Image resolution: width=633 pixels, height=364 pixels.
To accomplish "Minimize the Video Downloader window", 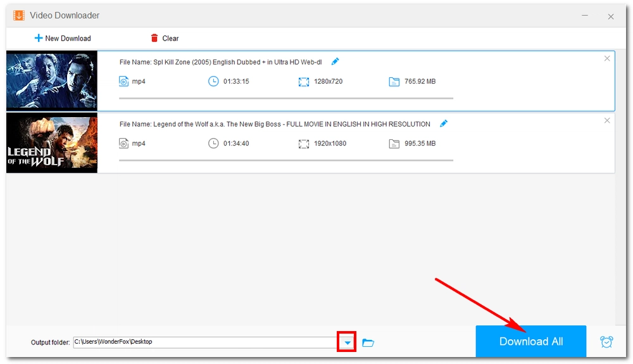I will click(583, 16).
